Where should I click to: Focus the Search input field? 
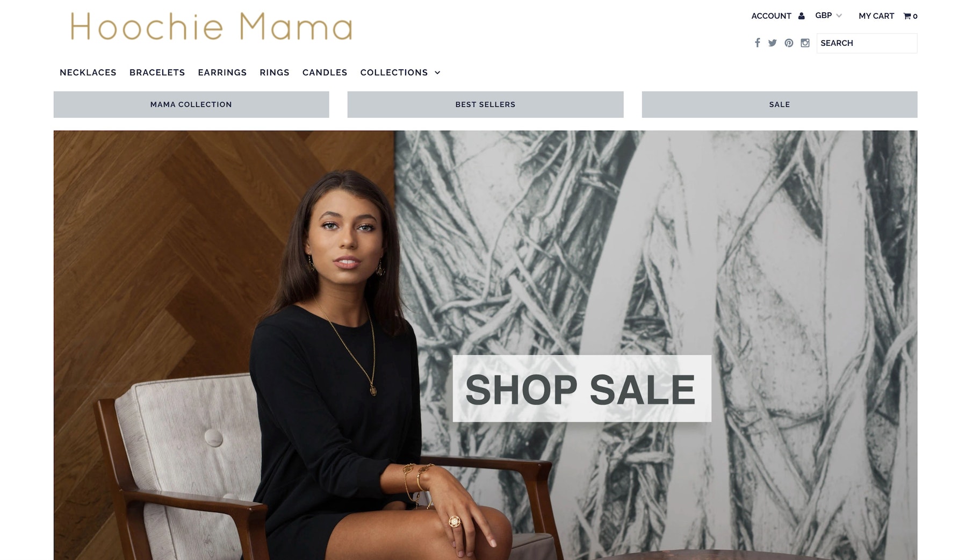click(867, 43)
